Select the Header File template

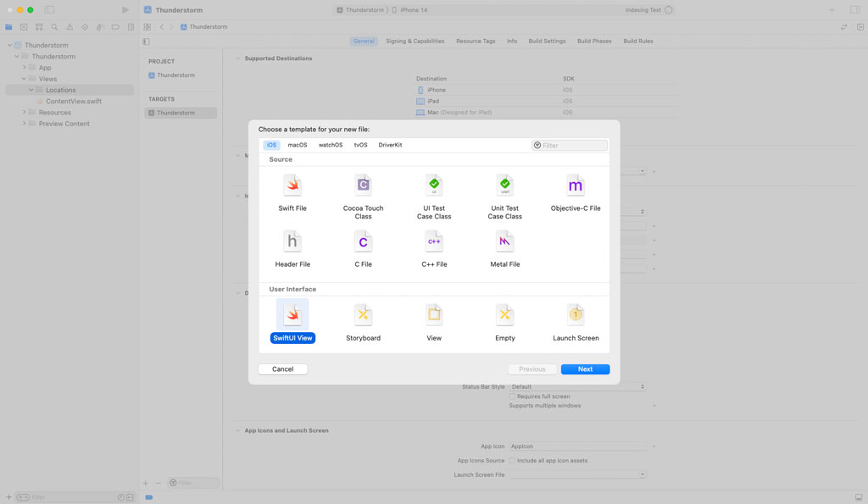click(292, 242)
